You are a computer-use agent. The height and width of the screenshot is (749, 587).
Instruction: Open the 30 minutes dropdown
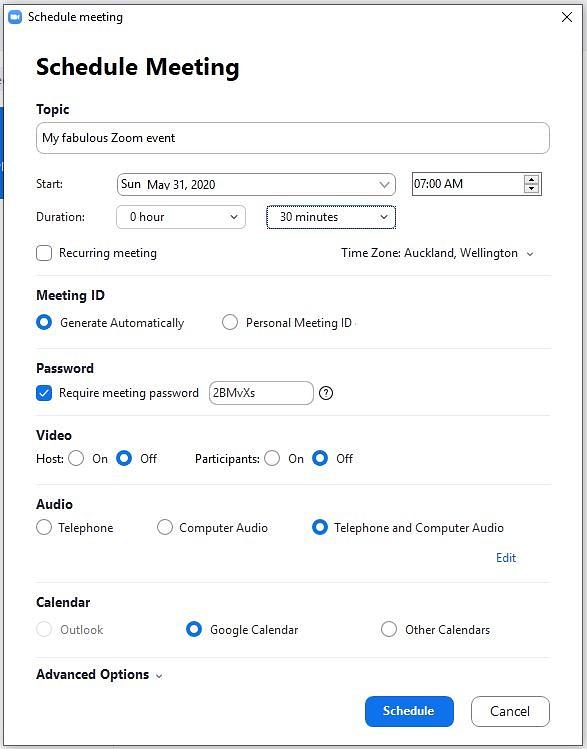(331, 217)
